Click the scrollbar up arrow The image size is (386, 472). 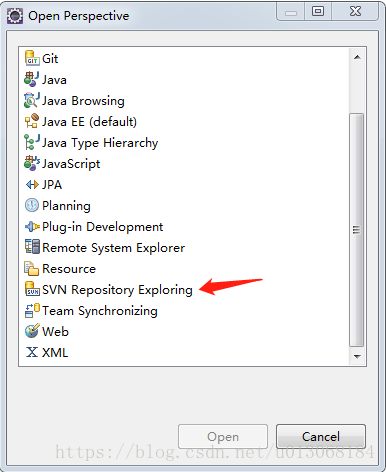coord(357,57)
